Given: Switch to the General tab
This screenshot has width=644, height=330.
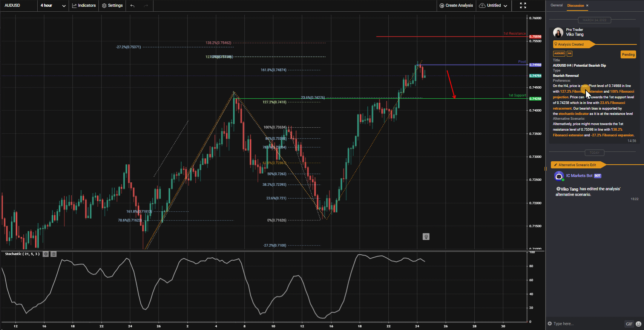Looking at the screenshot, I should point(557,5).
